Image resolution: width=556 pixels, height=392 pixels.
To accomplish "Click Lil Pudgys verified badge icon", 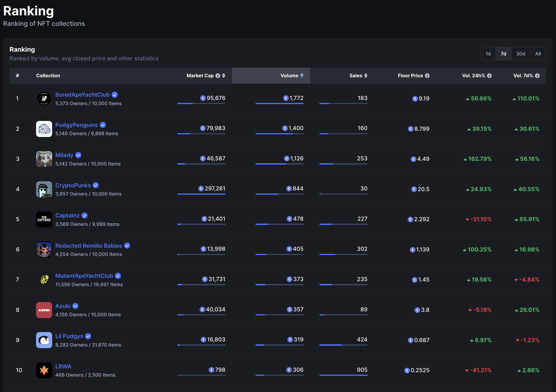I will coord(88,336).
